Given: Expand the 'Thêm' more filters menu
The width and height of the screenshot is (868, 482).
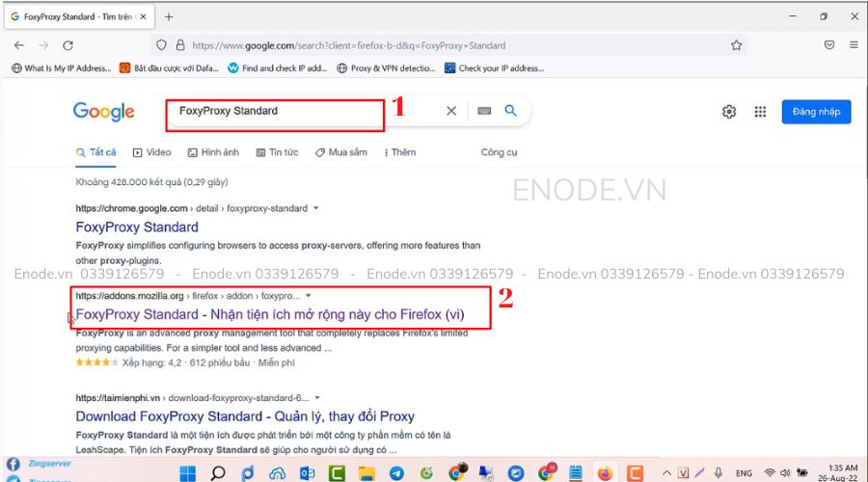Looking at the screenshot, I should pyautogui.click(x=399, y=152).
